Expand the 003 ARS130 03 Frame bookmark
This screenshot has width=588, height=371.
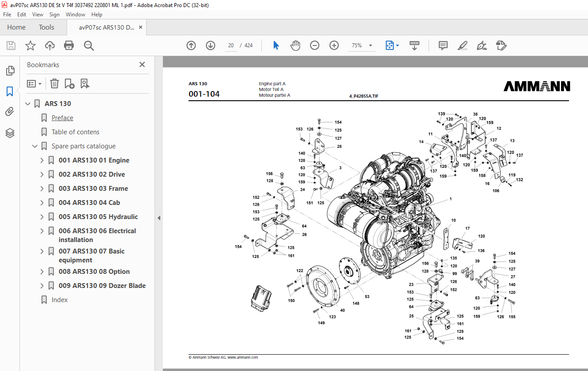(x=42, y=189)
